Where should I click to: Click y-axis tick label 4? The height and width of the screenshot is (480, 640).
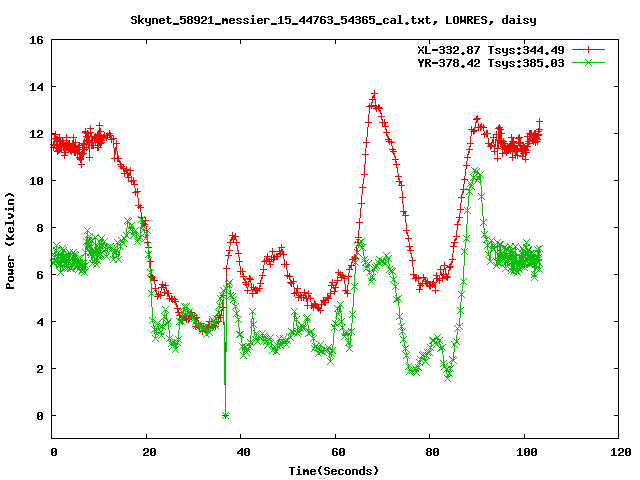[40, 322]
